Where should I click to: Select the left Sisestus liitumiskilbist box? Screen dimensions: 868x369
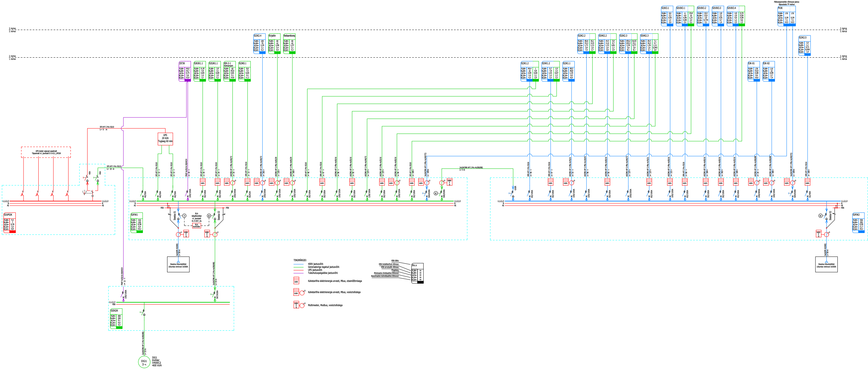tap(178, 265)
